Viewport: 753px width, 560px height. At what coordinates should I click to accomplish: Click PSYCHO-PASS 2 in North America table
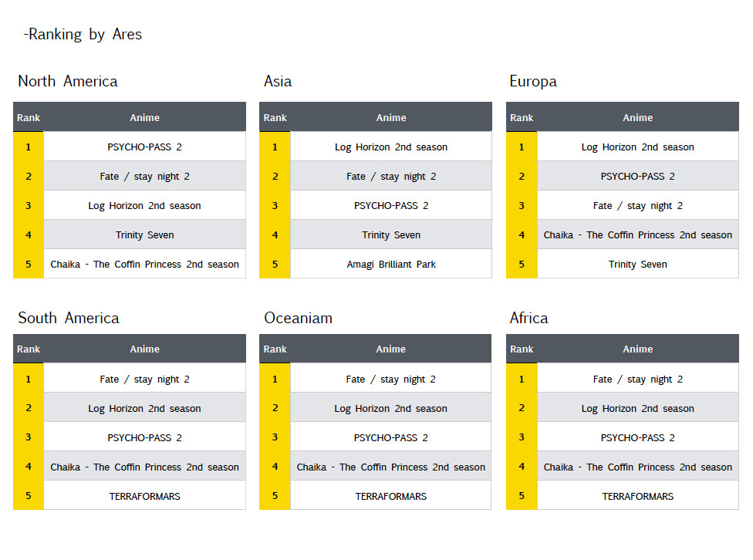(x=144, y=147)
